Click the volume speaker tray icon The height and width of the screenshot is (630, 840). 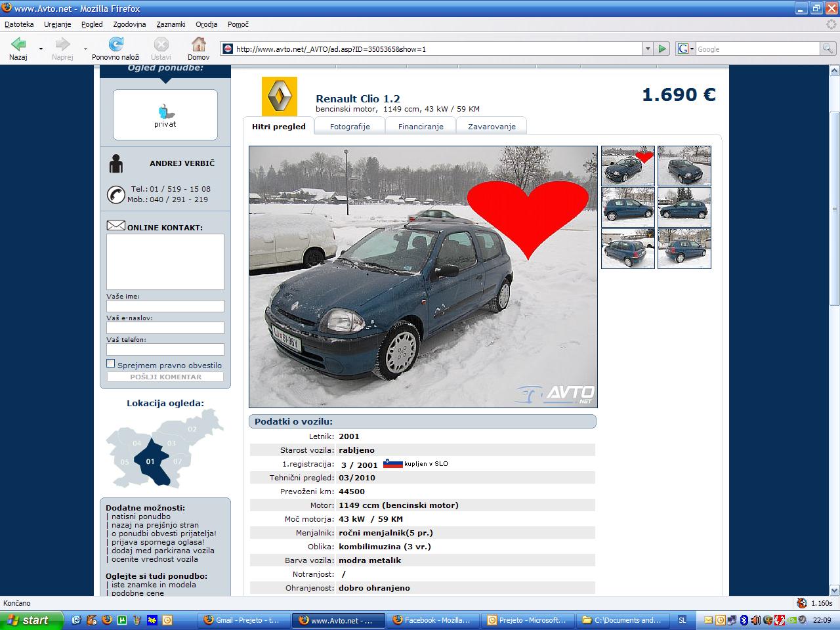(x=755, y=619)
